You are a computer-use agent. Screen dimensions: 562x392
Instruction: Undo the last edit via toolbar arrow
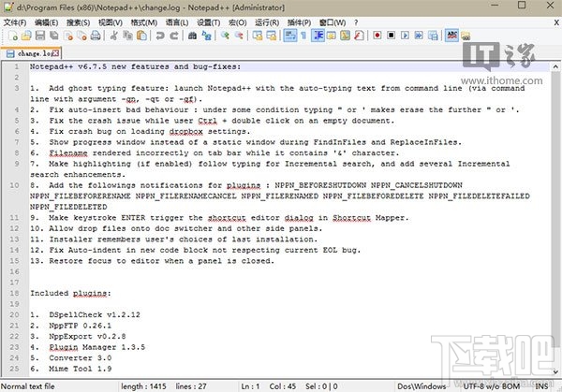click(x=160, y=36)
